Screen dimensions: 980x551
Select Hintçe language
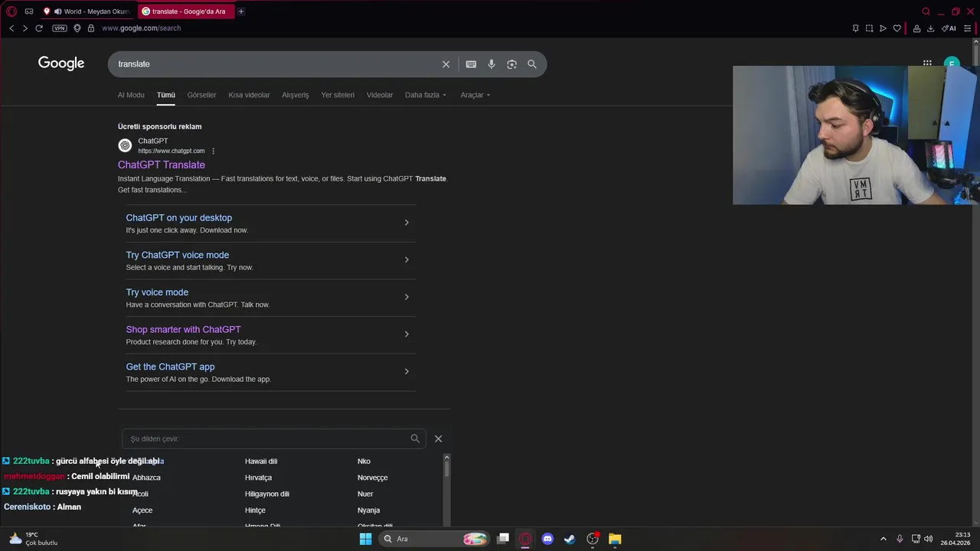(x=255, y=510)
